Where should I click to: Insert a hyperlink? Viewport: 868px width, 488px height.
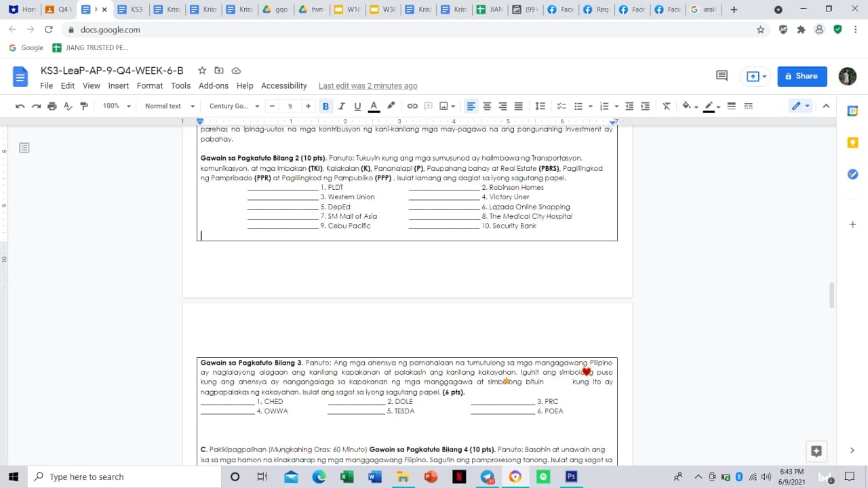[412, 106]
